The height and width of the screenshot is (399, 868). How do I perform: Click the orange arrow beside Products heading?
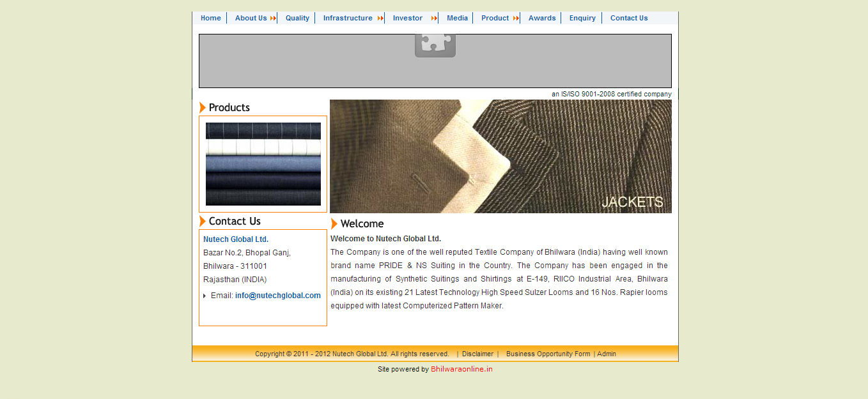click(x=203, y=107)
